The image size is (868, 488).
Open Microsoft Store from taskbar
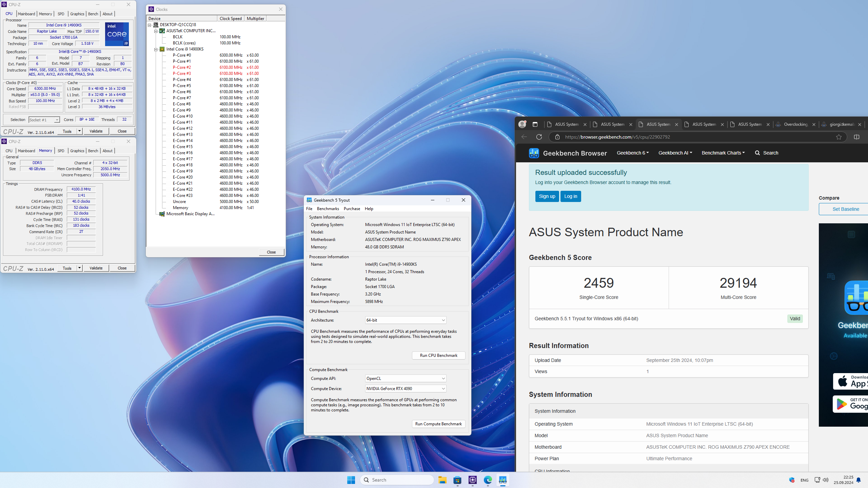(x=457, y=480)
